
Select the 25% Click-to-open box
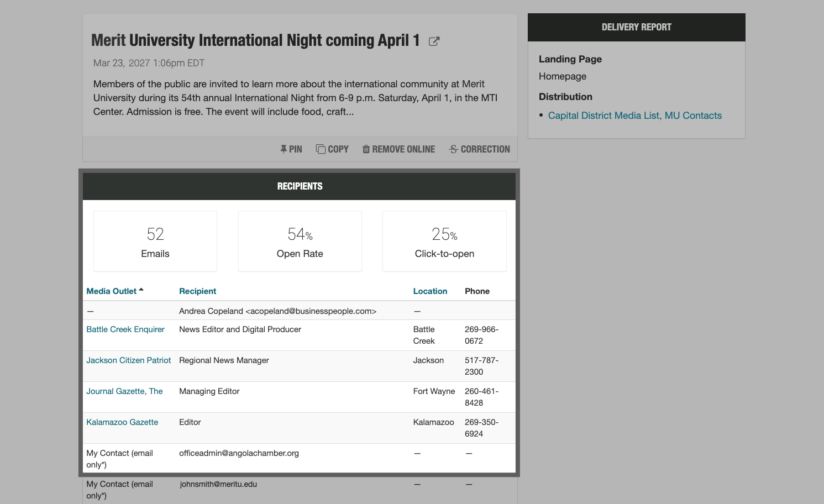[444, 240]
